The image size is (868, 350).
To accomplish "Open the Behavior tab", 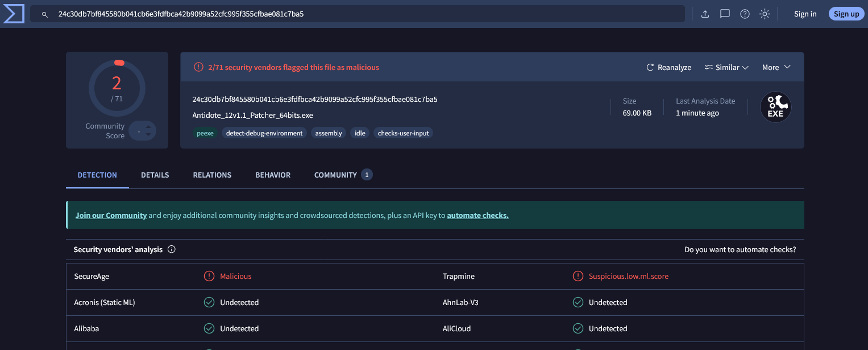I will tap(273, 175).
